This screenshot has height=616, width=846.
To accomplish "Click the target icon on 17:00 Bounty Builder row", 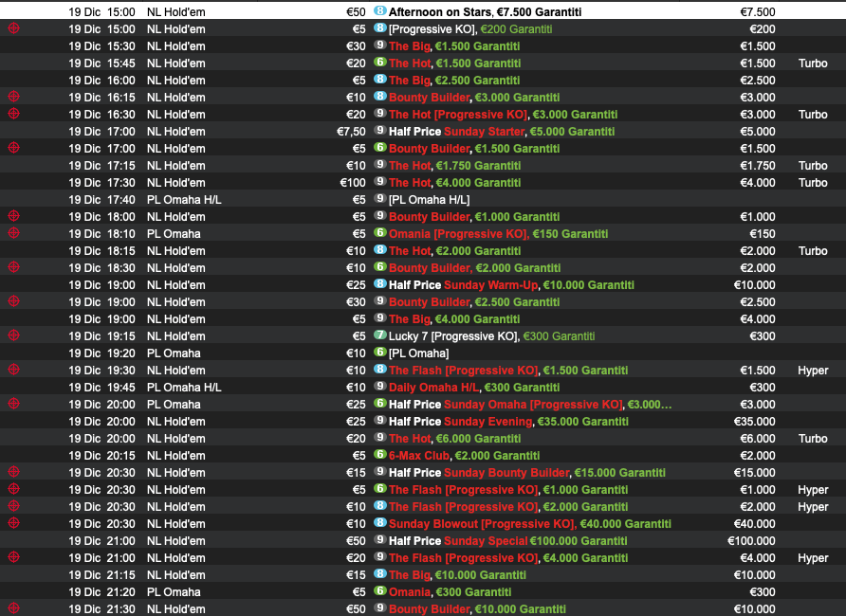I will pos(14,148).
